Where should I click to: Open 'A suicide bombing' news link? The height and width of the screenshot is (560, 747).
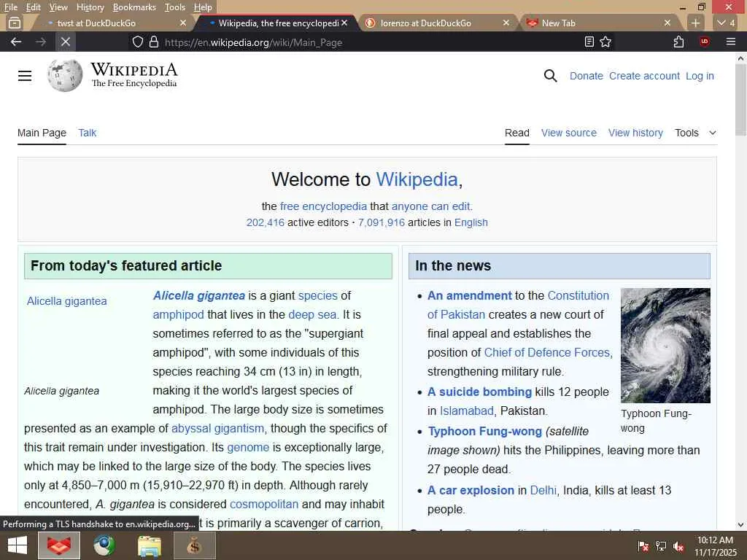point(479,392)
